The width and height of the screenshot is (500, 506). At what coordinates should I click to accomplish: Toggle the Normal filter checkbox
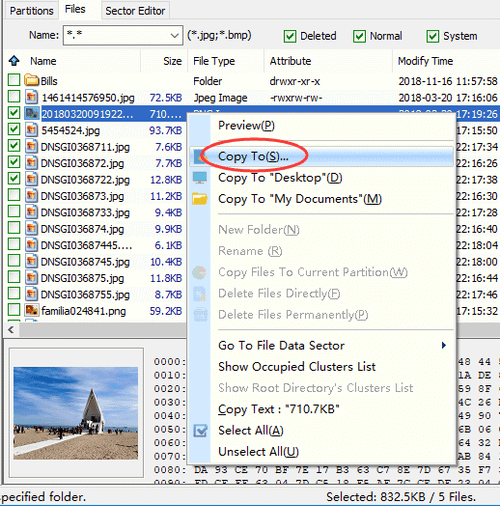(359, 36)
